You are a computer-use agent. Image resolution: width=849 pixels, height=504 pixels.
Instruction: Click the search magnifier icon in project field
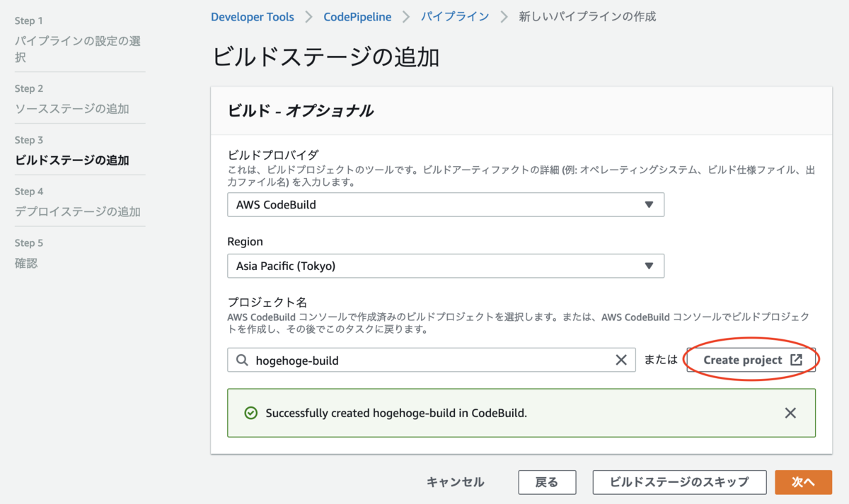(242, 361)
